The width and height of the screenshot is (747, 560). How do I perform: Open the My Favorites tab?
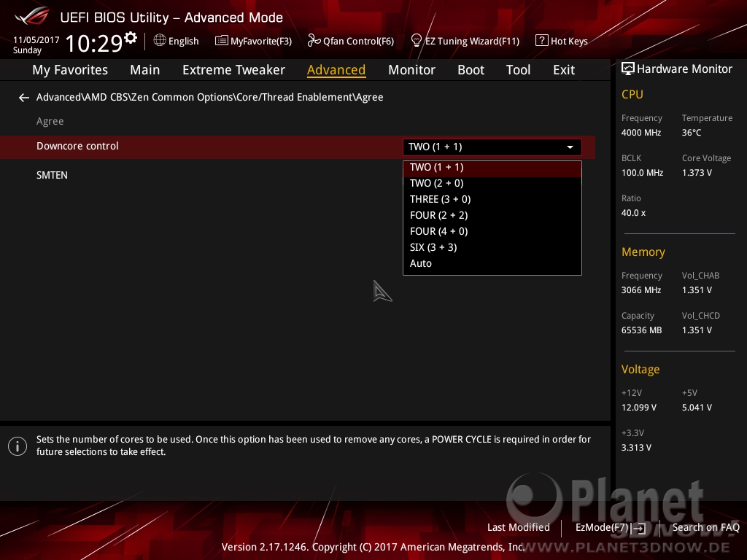tap(70, 70)
